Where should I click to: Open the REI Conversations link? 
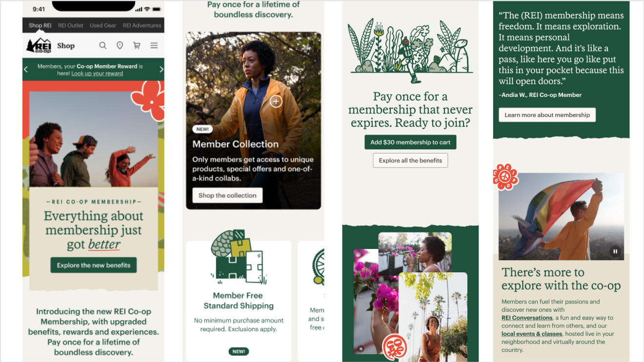pos(527,318)
